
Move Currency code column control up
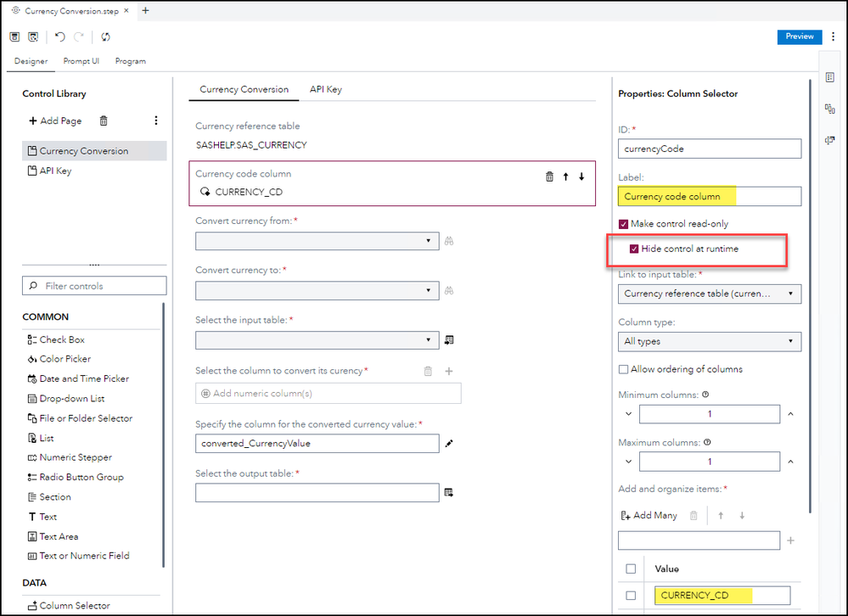point(565,176)
